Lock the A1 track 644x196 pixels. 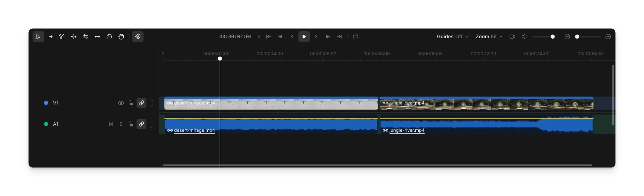(131, 124)
